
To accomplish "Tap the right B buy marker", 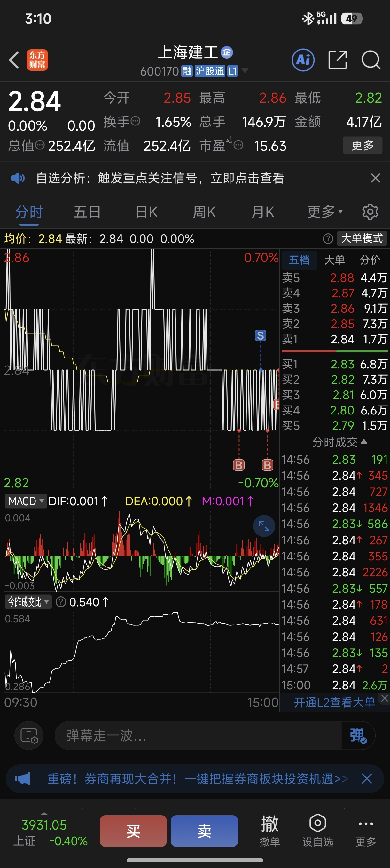I will [268, 465].
